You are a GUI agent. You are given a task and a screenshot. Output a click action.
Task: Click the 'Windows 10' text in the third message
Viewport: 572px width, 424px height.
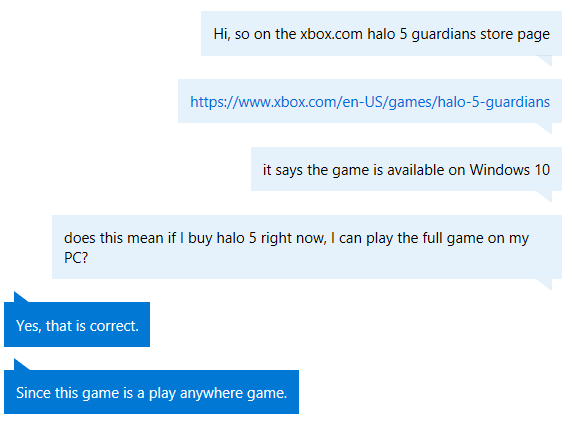[x=510, y=170]
